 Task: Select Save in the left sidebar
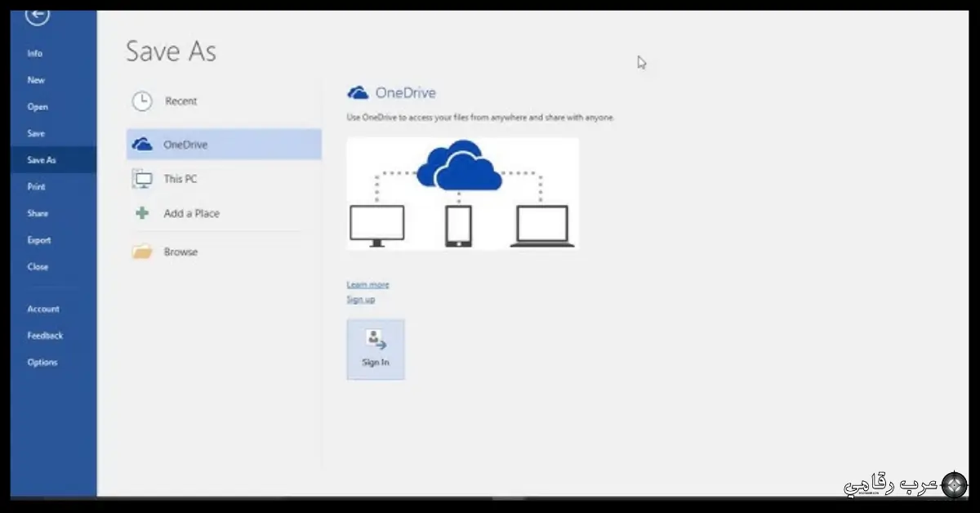coord(36,133)
